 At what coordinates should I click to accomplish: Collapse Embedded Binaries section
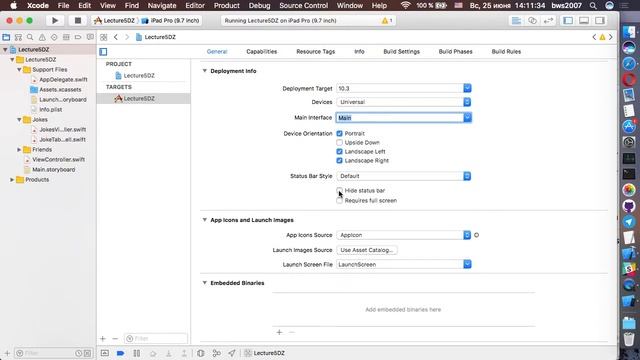point(204,283)
